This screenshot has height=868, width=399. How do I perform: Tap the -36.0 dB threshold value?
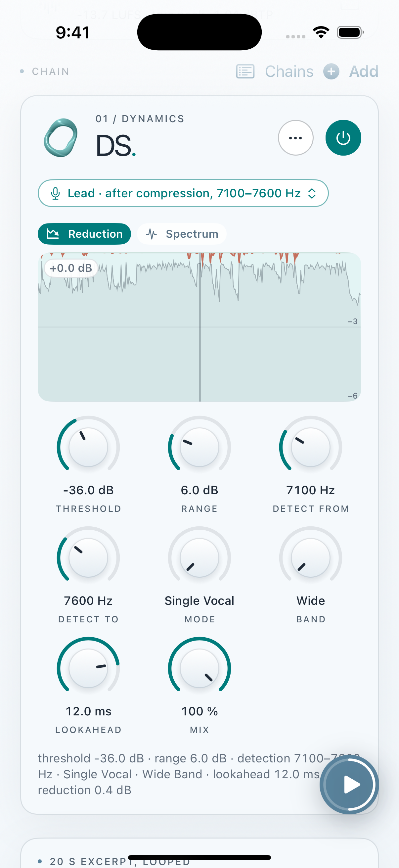click(89, 490)
